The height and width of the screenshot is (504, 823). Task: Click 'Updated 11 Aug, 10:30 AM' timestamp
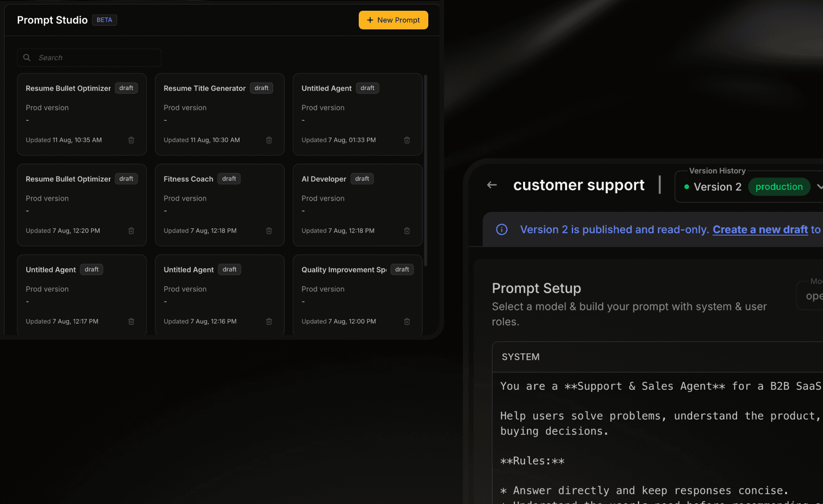coord(202,140)
